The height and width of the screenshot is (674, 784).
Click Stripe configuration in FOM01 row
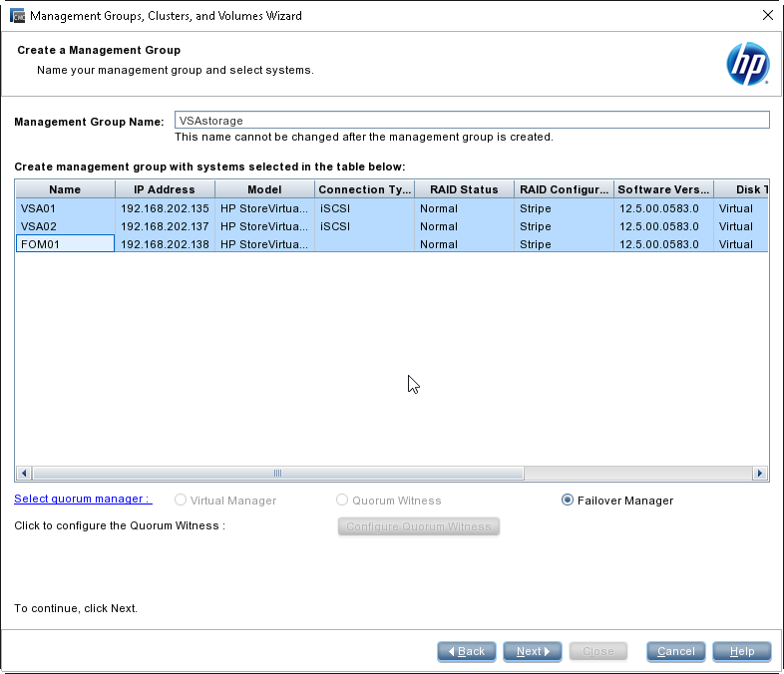[564, 244]
